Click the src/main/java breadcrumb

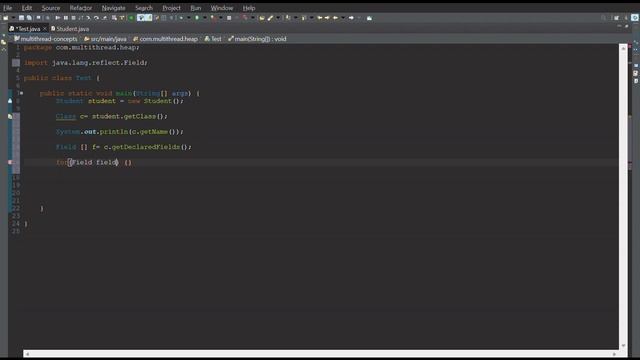105,39
